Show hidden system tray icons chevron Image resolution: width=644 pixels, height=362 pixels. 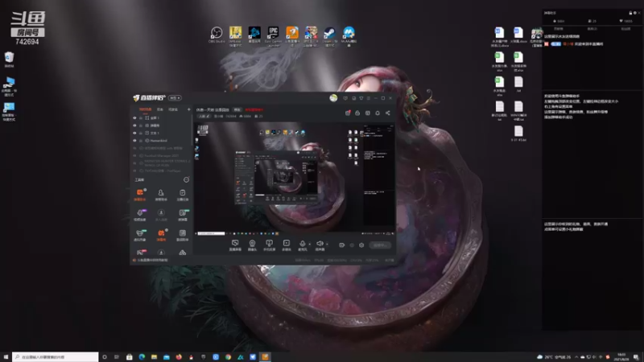576,357
